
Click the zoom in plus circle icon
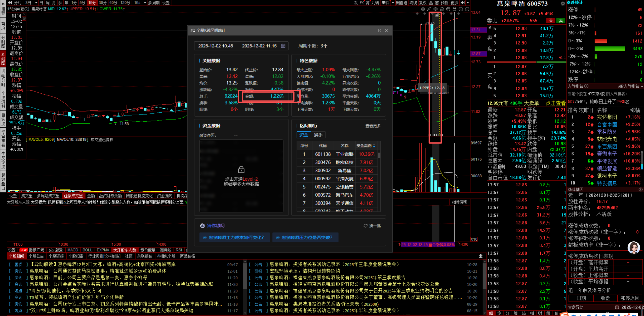coord(461,9)
